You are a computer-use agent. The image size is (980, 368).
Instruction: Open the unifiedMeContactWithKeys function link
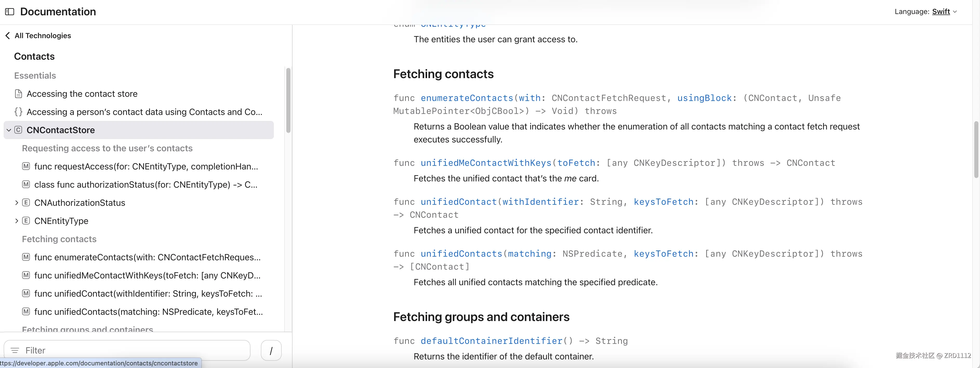pyautogui.click(x=486, y=163)
